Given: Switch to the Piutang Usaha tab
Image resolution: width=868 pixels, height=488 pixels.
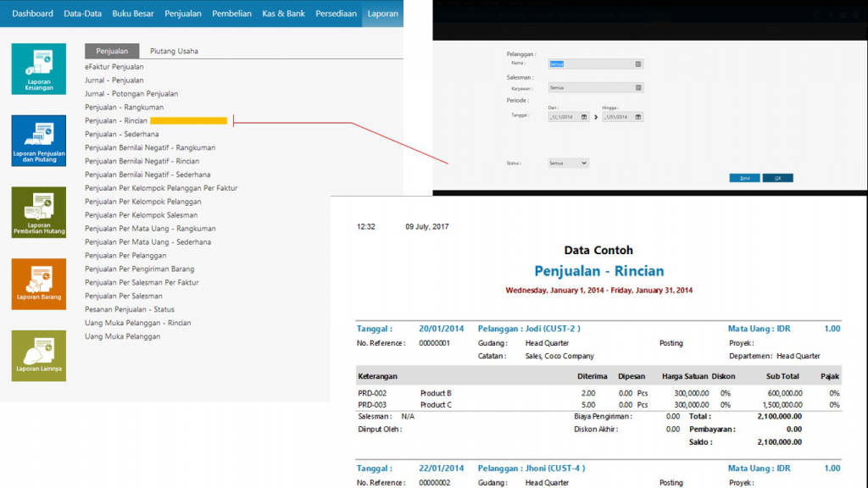Looking at the screenshot, I should [x=174, y=51].
